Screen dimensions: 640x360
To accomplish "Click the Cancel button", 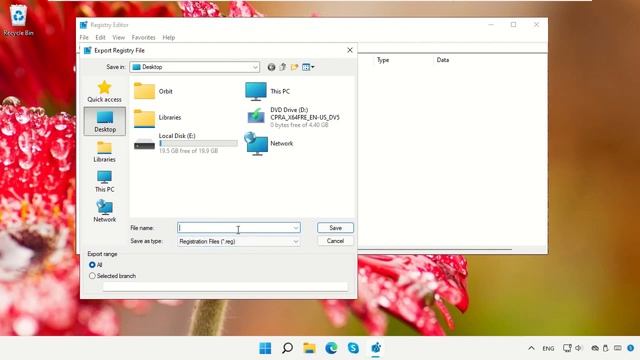I will pos(336,241).
